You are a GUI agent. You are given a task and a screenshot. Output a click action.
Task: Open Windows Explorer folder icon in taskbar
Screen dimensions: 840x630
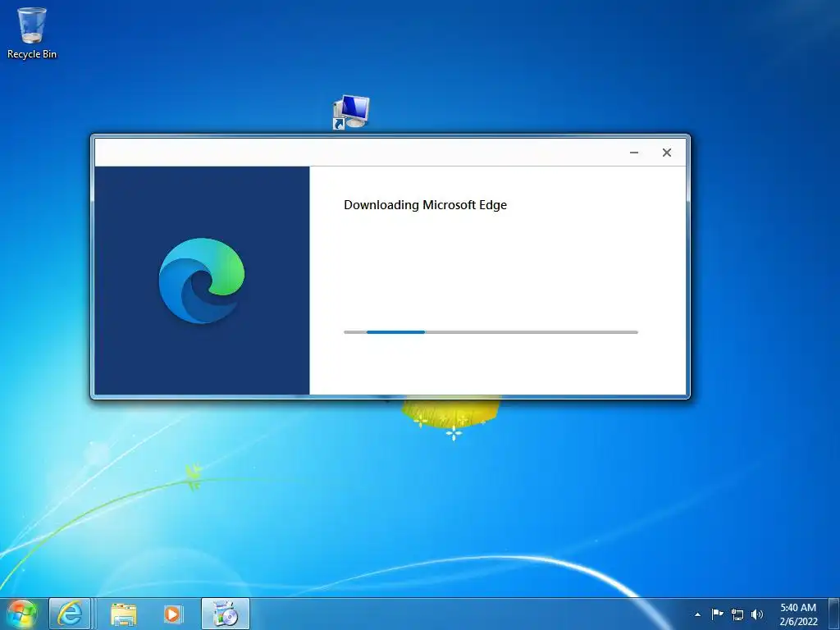click(124, 614)
